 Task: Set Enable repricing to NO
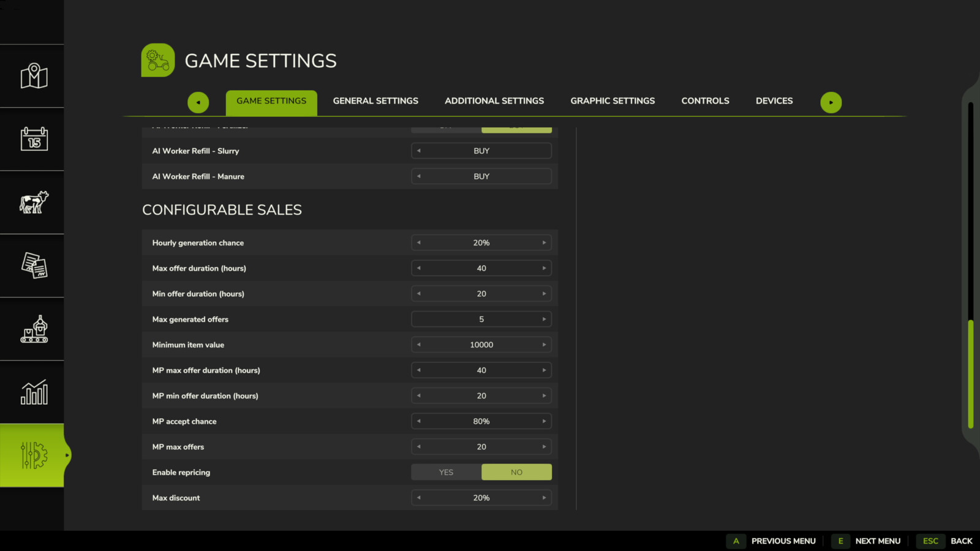516,472
